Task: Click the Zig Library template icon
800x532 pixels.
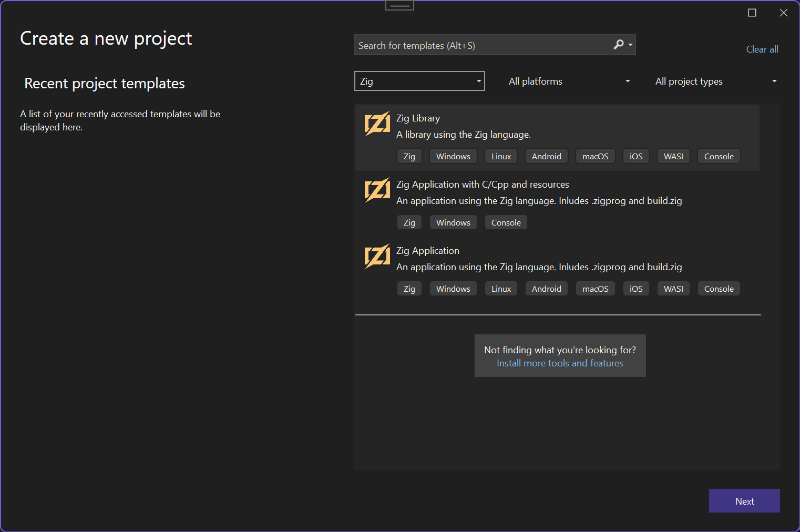Action: point(377,124)
